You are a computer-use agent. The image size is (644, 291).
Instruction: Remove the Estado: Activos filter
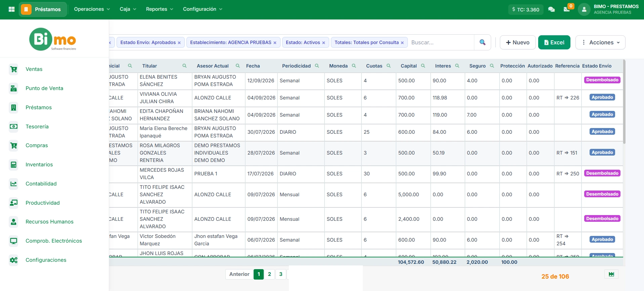tap(324, 43)
